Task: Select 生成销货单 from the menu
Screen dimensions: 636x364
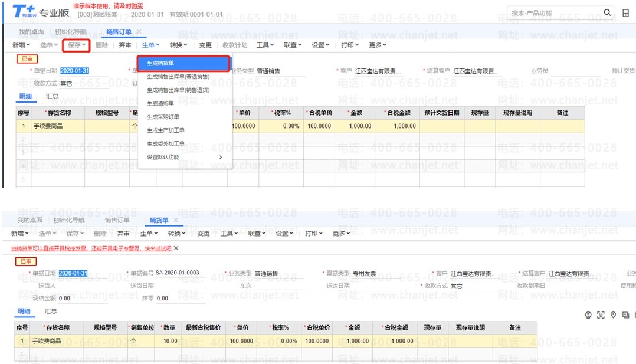Action: 182,64
